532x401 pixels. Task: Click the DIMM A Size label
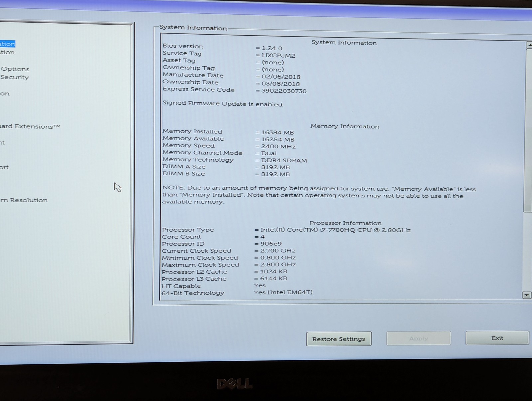[x=184, y=167]
